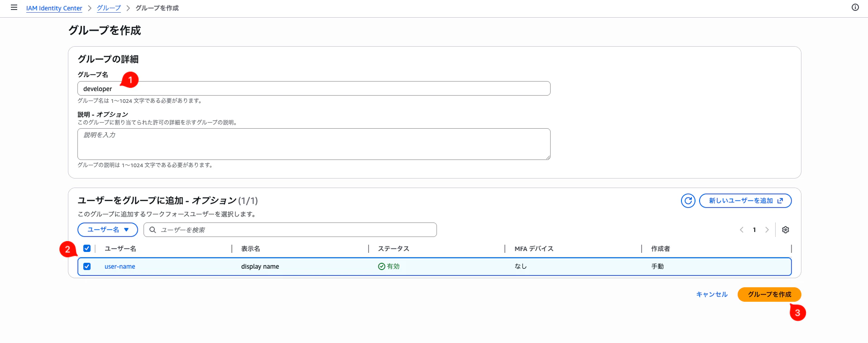Click the 'display name' cell
This screenshot has height=343, width=868.
(260, 266)
